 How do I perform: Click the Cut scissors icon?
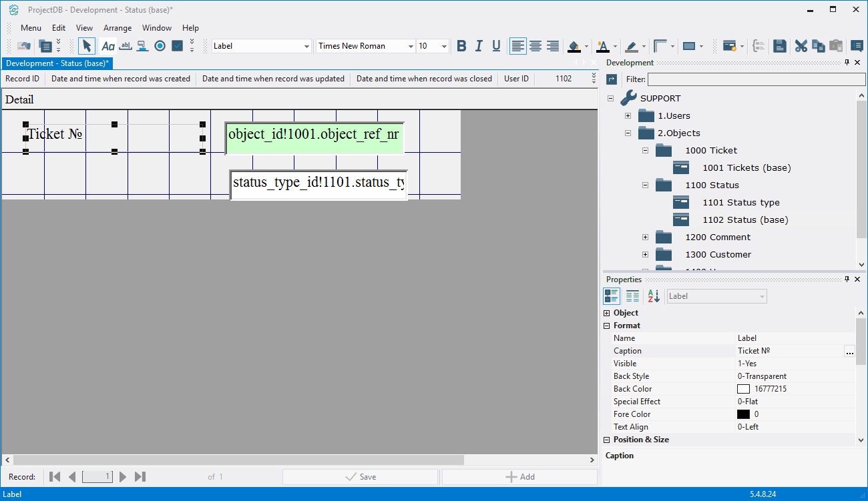801,46
